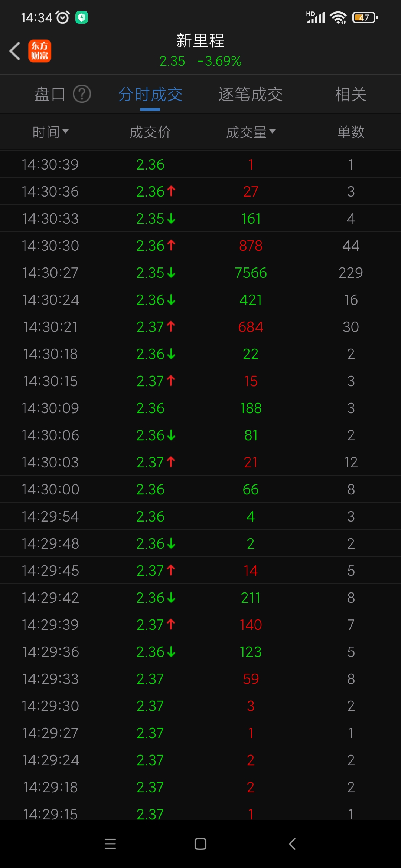Select the trade row at 14:30:39
This screenshot has height=868, width=401.
point(200,164)
